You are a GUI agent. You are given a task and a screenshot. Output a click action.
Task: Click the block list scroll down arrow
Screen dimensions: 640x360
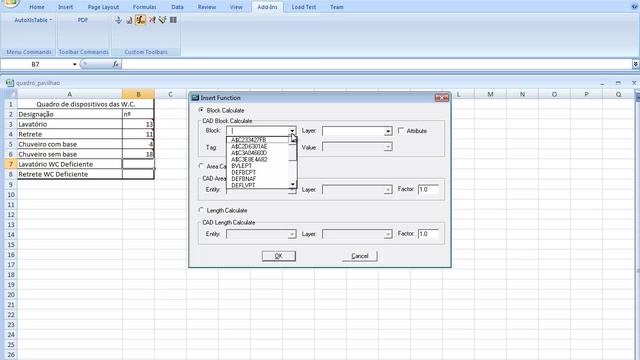pos(292,185)
